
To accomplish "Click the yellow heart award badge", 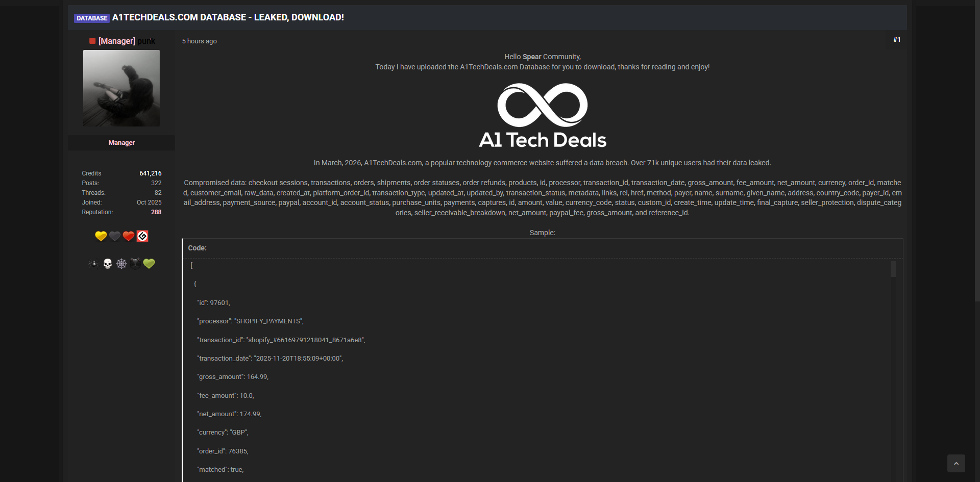I will [101, 236].
